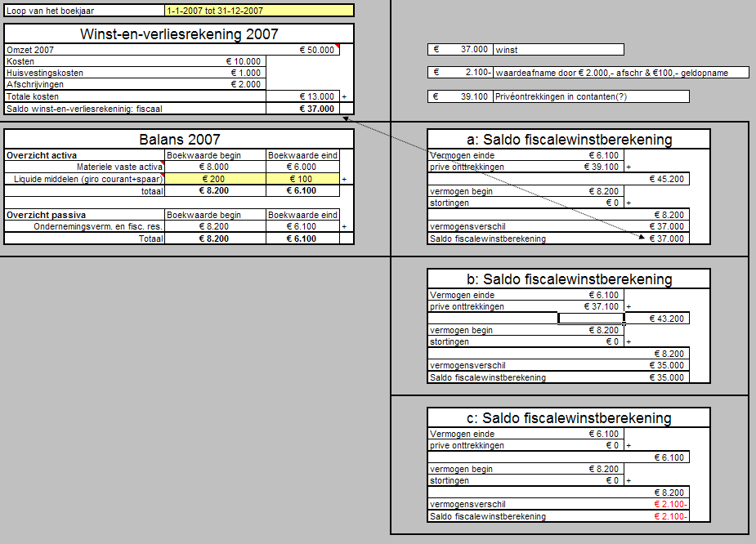Select the 'Privéontrekkingen in contanten(?)' cell
Image resolution: width=756 pixels, height=544 pixels.
coord(590,96)
